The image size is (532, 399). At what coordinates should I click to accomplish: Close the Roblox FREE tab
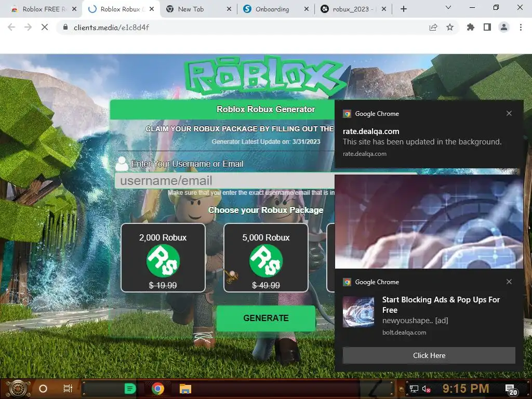coord(74,9)
